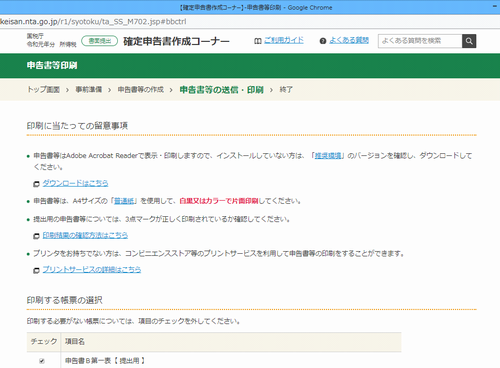Click the browser address bar URL
Screen dimensions: 500x368
pos(93,22)
